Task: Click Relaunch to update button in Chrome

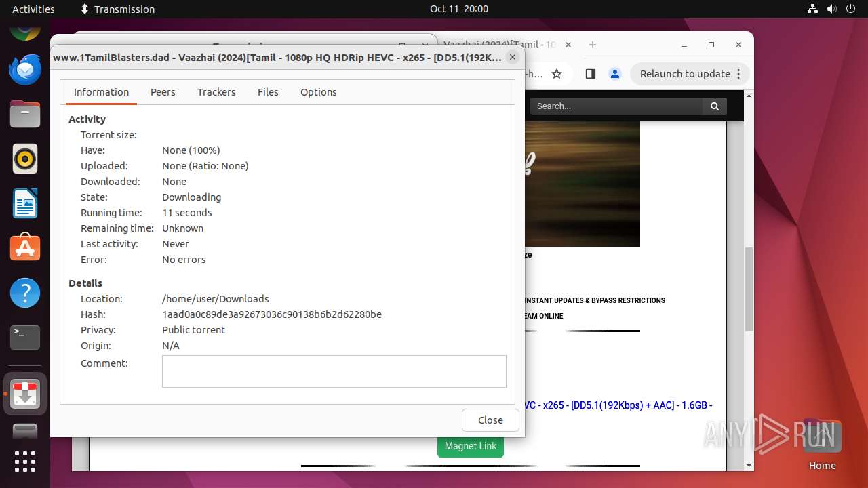Action: point(690,74)
